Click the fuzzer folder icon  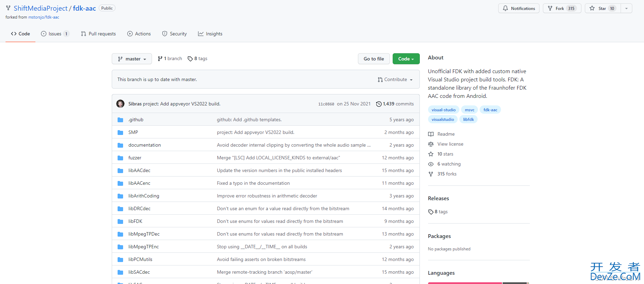120,158
